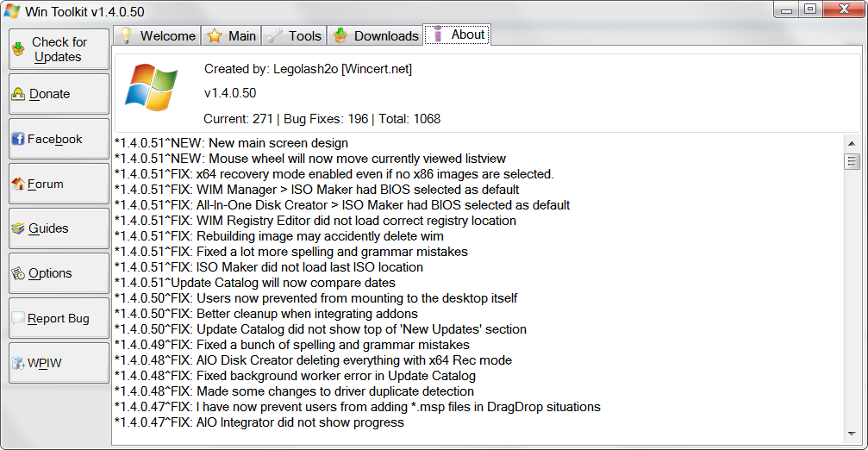The width and height of the screenshot is (868, 450).
Task: Click the Donate padlock icon
Action: 18,95
